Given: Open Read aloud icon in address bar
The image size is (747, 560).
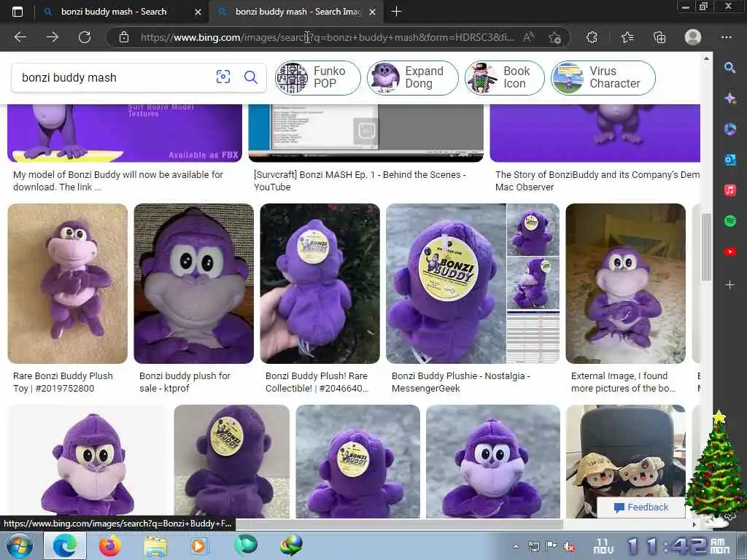Looking at the screenshot, I should (x=528, y=37).
